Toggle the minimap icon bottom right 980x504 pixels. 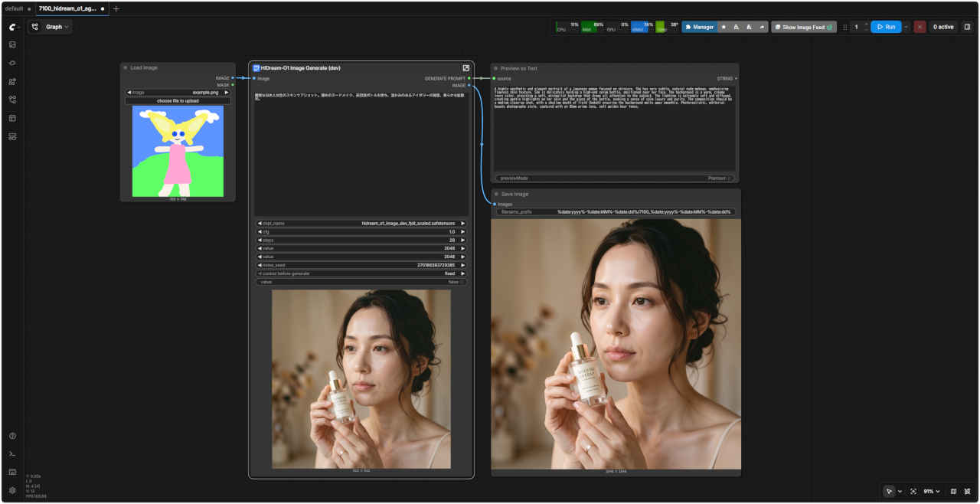point(953,491)
